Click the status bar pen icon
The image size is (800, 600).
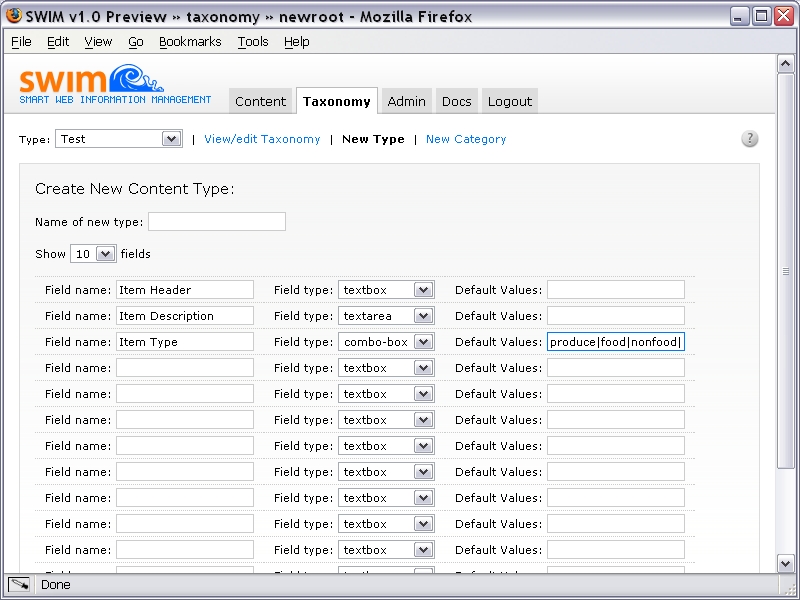tap(19, 585)
